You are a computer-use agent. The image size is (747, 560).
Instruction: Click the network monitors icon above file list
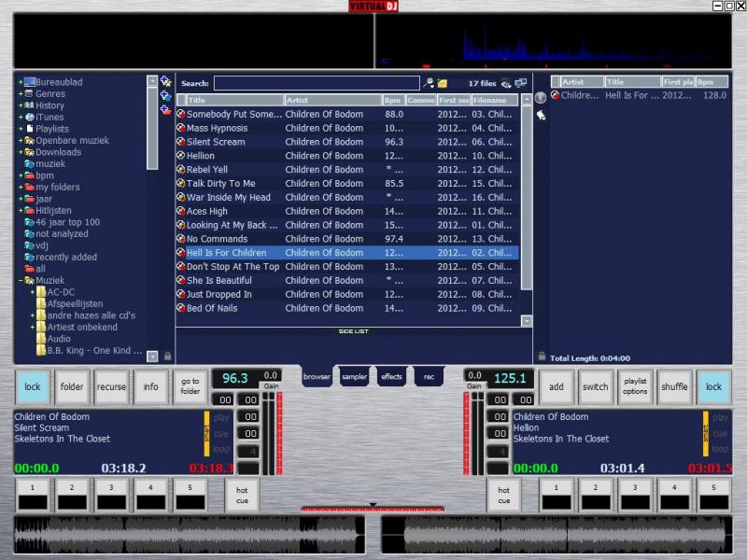pos(521,83)
